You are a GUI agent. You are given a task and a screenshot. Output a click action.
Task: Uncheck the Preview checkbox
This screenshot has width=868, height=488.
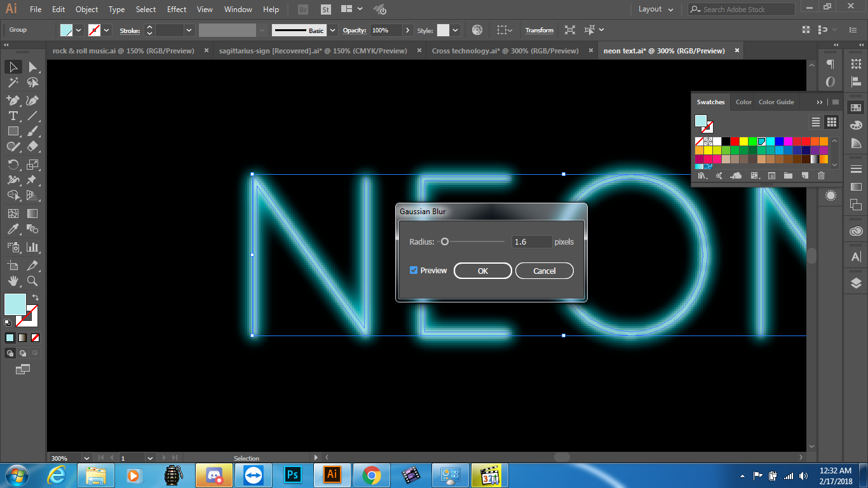(414, 271)
